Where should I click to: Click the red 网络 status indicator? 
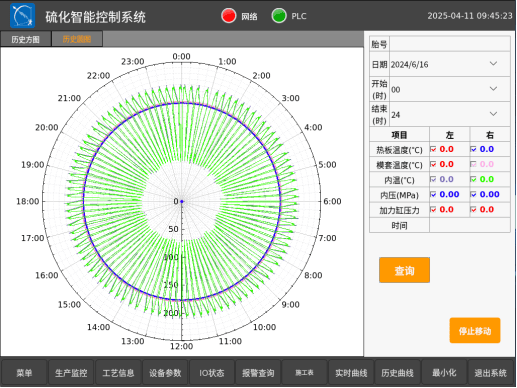click(x=229, y=16)
